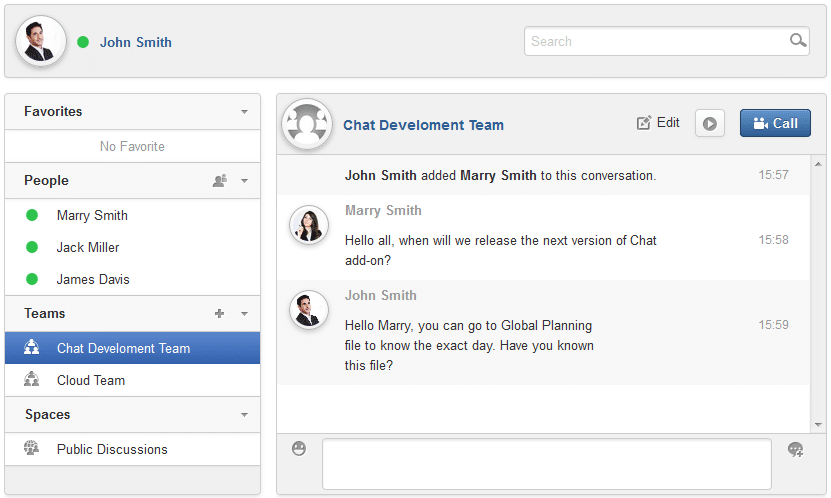Click the chat bubble icon beside message box
The image size is (831, 498).
795,449
